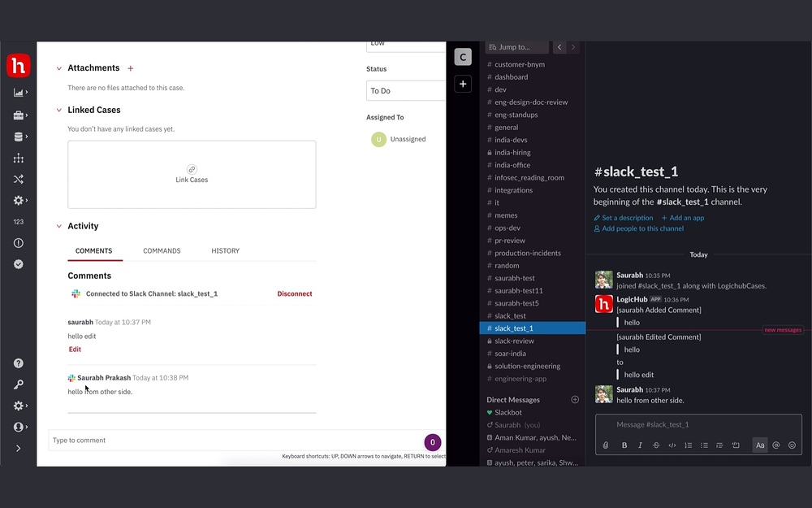Image resolution: width=812 pixels, height=508 pixels.
Task: Click the key icon in sidebar
Action: [x=18, y=384]
